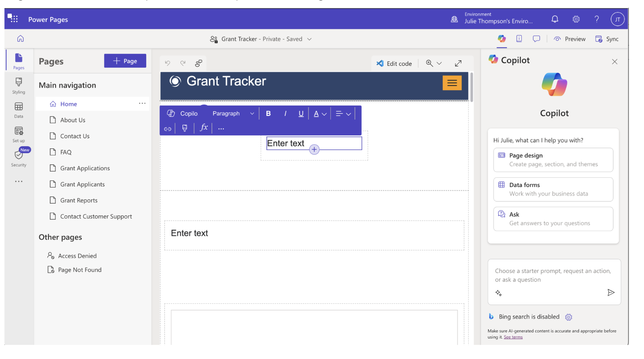Click the plus button under the text box

314,149
